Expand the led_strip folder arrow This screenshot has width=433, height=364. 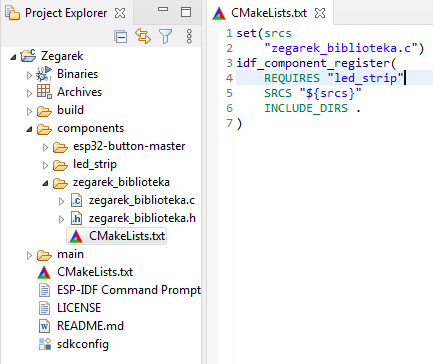click(45, 165)
